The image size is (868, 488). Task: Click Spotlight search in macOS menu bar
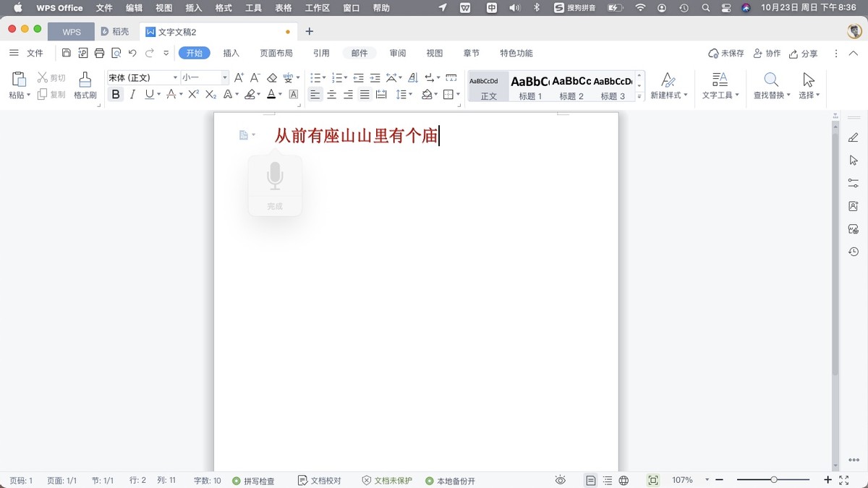(706, 8)
